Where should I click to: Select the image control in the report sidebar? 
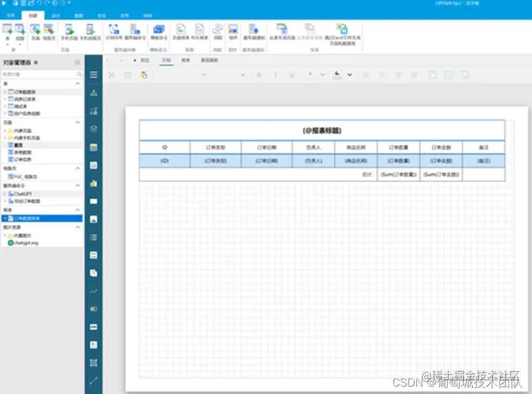tap(93, 219)
